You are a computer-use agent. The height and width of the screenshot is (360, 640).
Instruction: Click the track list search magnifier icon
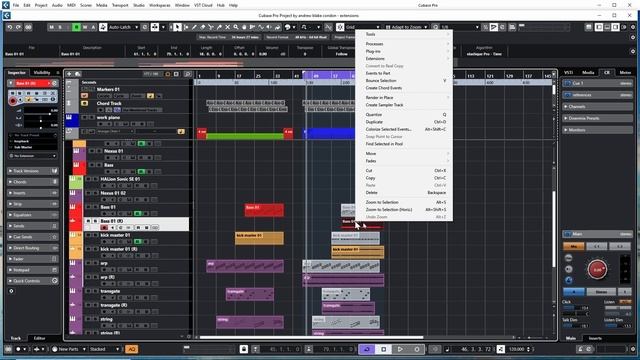pos(188,74)
